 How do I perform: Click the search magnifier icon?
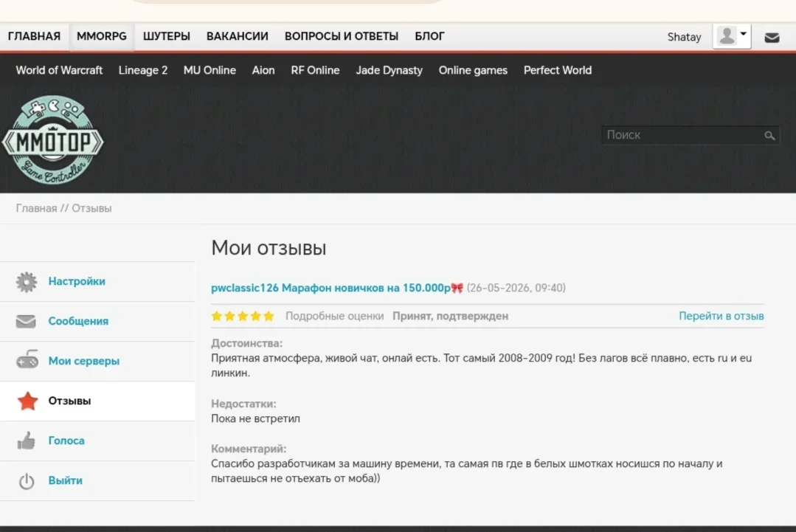coord(769,135)
